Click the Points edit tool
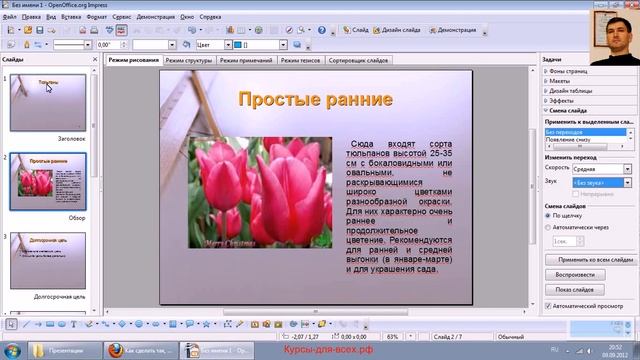 (x=227, y=324)
